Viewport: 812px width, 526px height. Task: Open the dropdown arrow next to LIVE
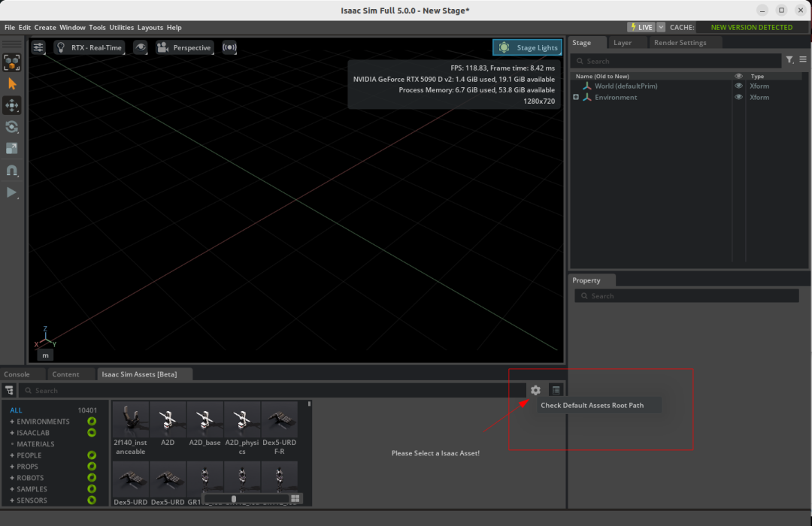tap(661, 28)
